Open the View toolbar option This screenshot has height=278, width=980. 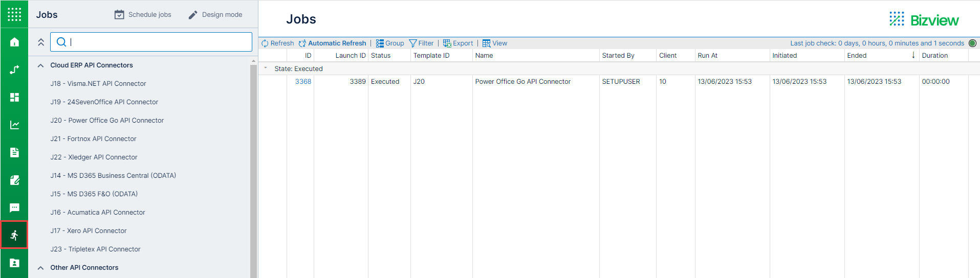coord(495,43)
